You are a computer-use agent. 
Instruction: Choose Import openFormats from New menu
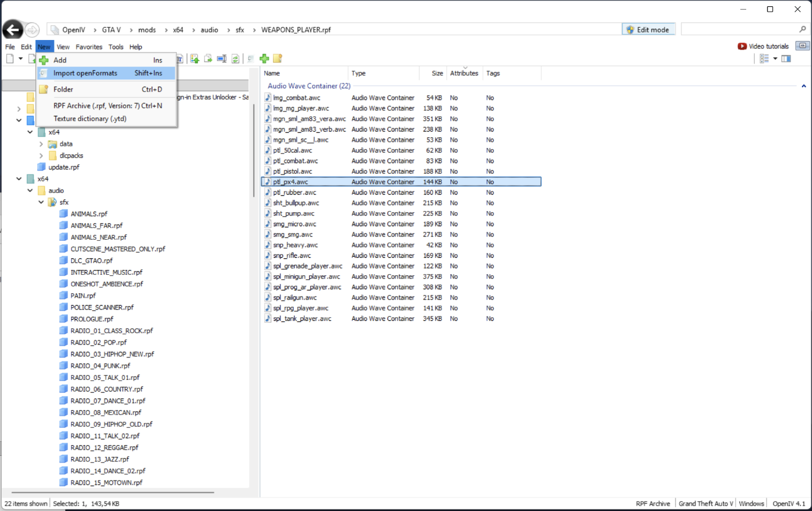tap(85, 73)
